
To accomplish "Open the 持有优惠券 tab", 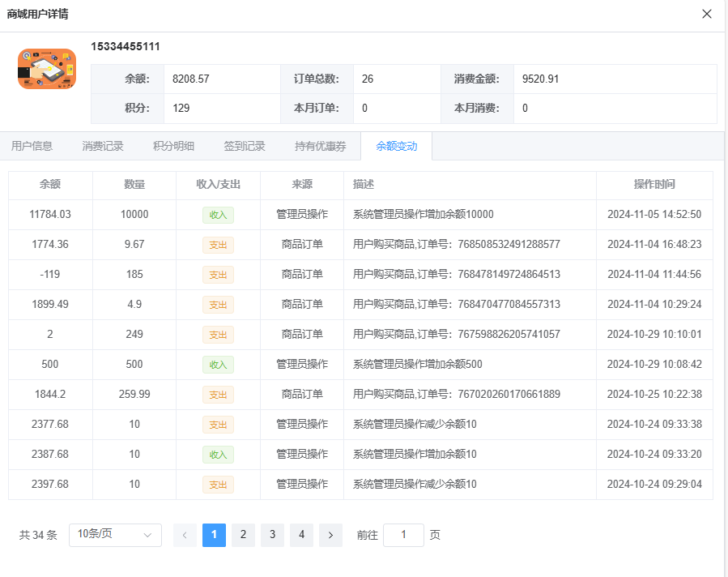I will click(x=320, y=147).
